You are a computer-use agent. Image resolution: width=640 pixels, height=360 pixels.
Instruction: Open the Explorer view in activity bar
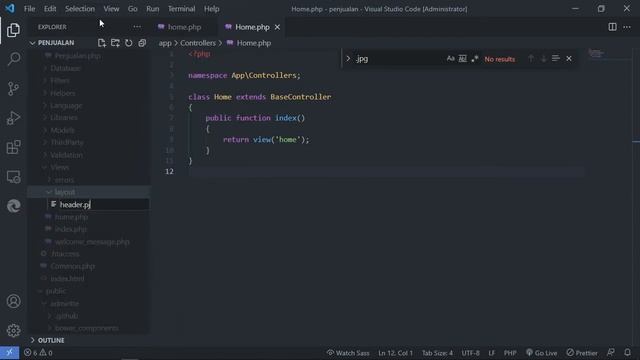tap(13, 30)
